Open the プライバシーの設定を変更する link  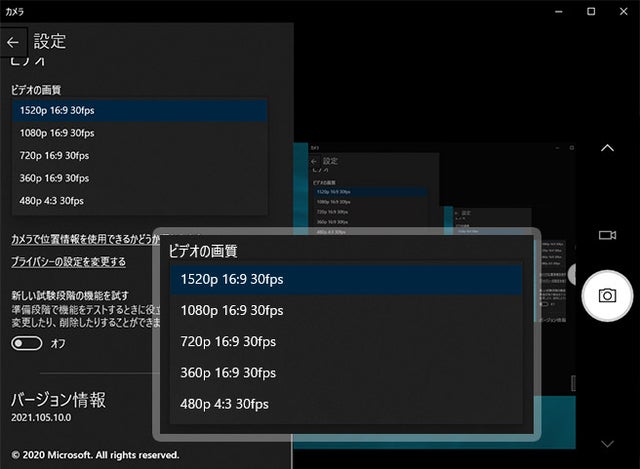[68, 262]
